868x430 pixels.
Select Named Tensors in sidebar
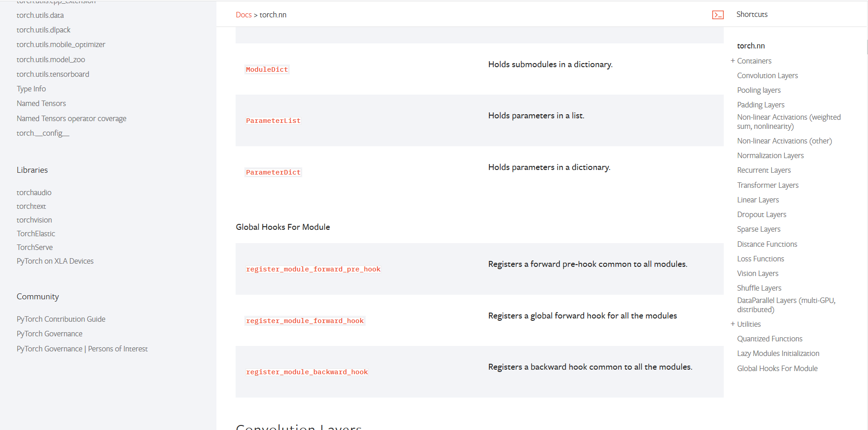41,103
